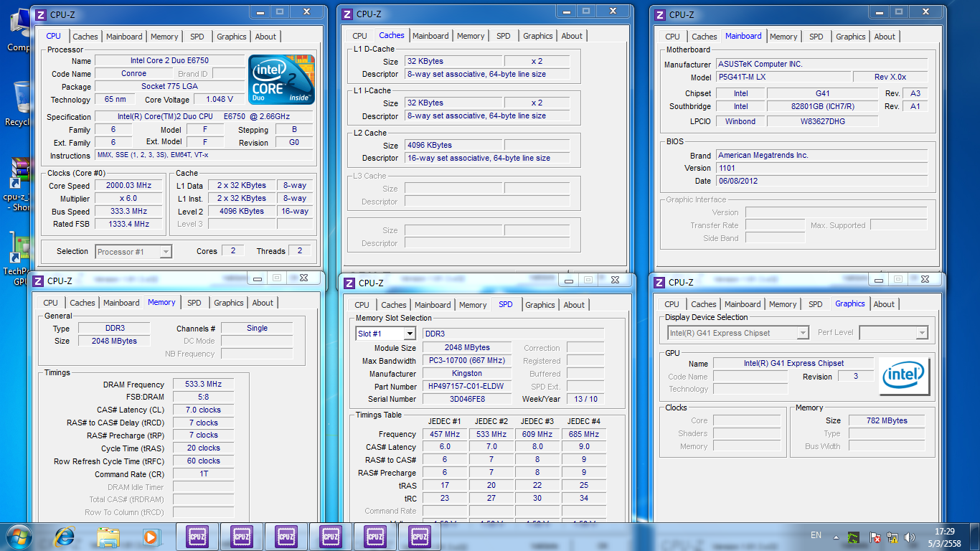Click the BIOS date '06/08/2012'
Screen dimensions: 980x551
(x=821, y=182)
